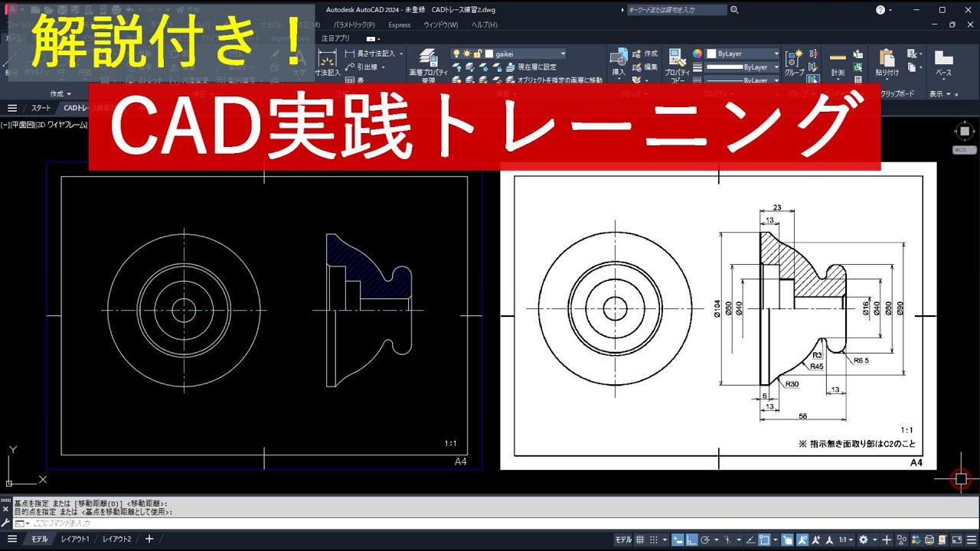Switch to the レイアウト1 tab
This screenshot has height=551, width=980.
pos(75,539)
